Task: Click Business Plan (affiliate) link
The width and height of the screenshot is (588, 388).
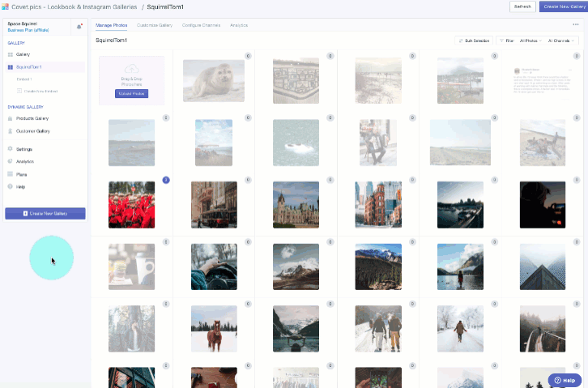Action: (28, 30)
